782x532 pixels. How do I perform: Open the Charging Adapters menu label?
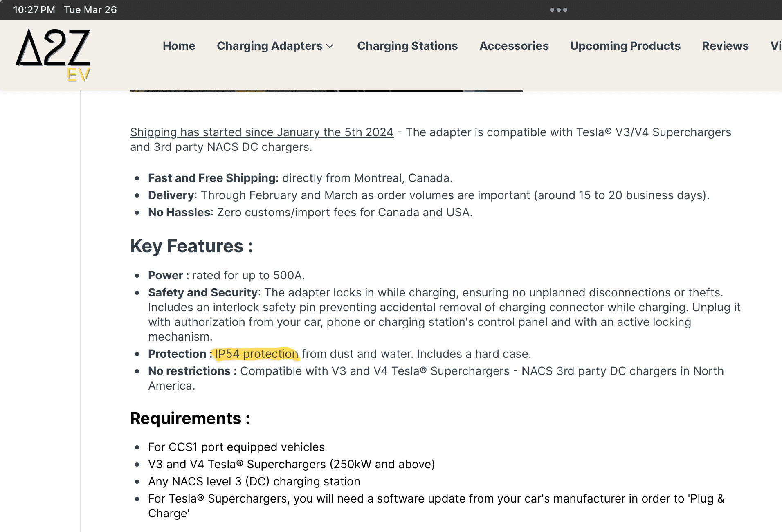point(270,46)
